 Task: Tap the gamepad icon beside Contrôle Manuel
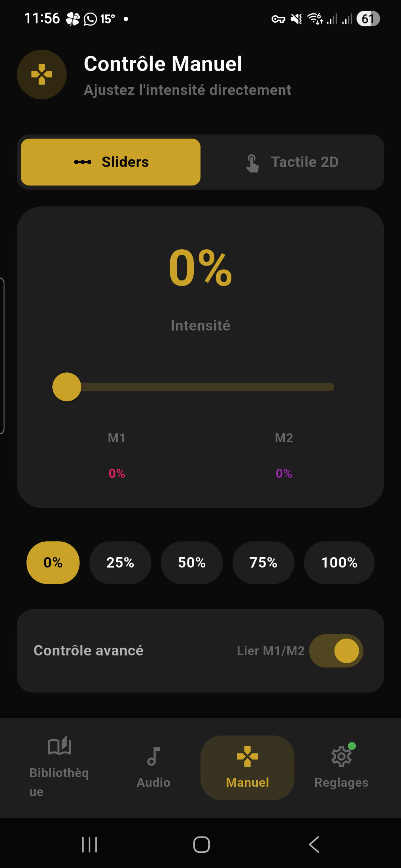(x=42, y=75)
